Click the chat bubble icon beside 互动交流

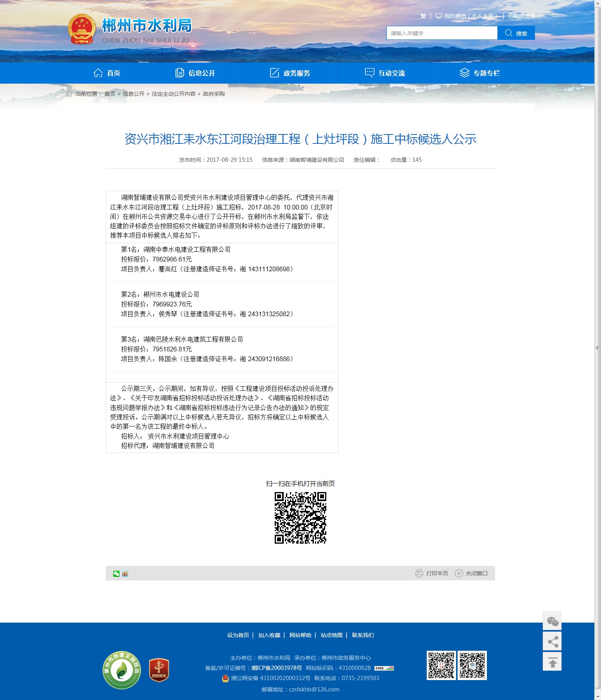370,73
